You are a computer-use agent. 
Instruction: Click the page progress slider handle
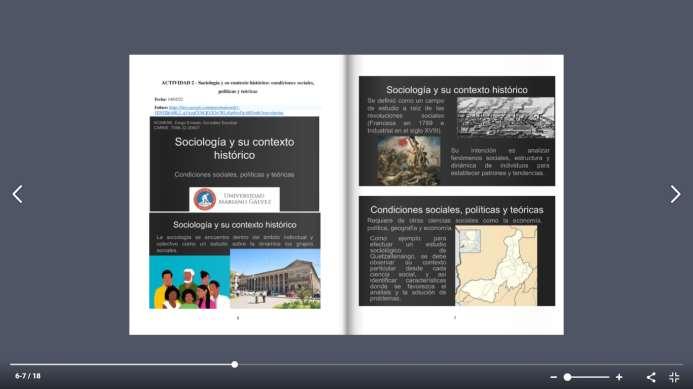(x=235, y=364)
